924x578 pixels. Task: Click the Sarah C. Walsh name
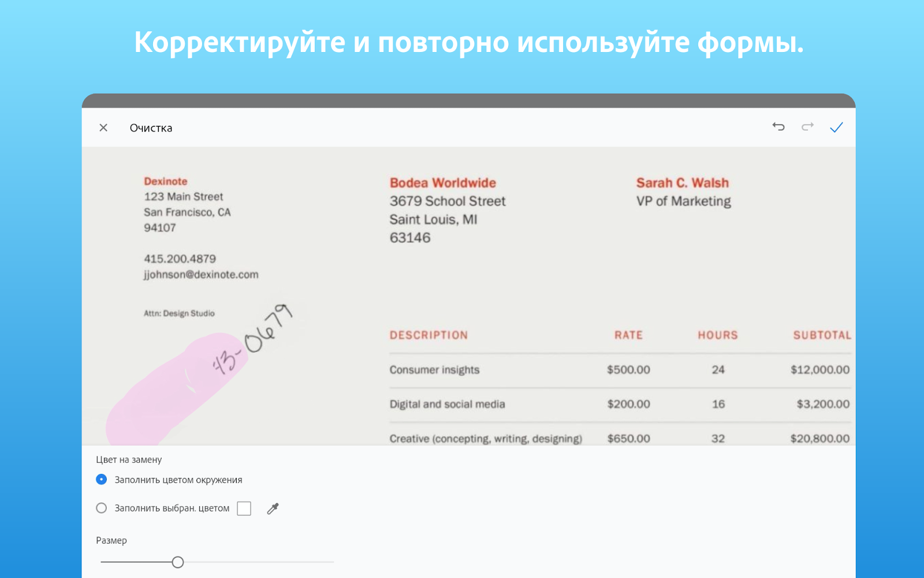pos(683,183)
